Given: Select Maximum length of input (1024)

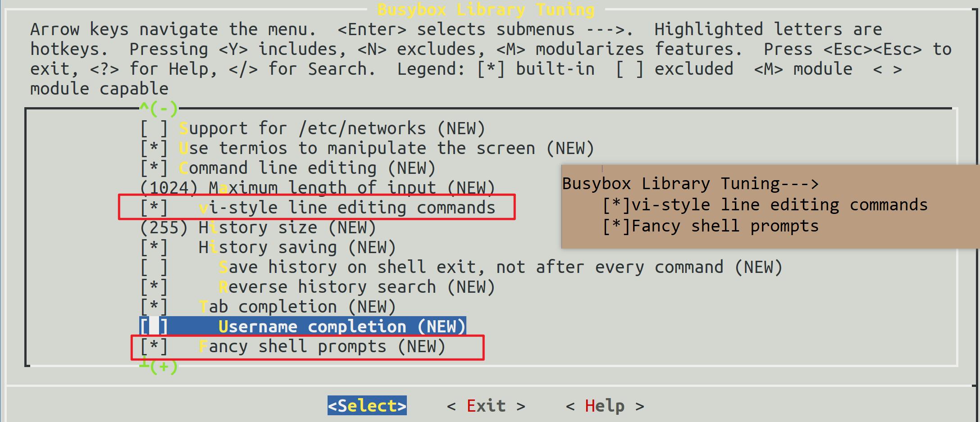Looking at the screenshot, I should (317, 188).
